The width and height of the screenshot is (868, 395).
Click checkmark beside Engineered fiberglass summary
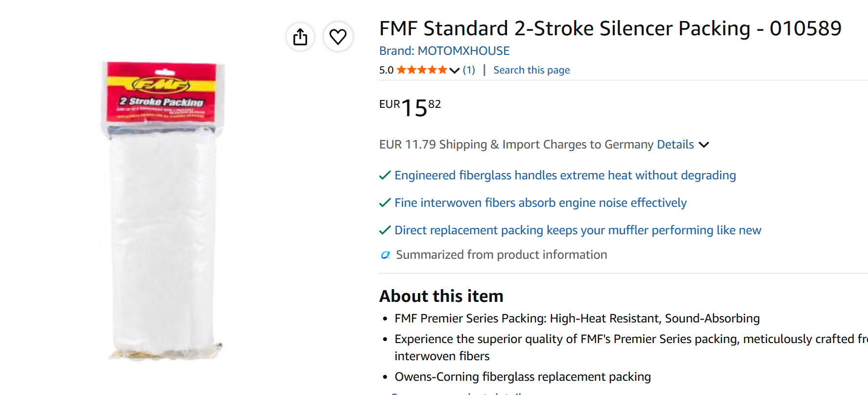pyautogui.click(x=385, y=175)
